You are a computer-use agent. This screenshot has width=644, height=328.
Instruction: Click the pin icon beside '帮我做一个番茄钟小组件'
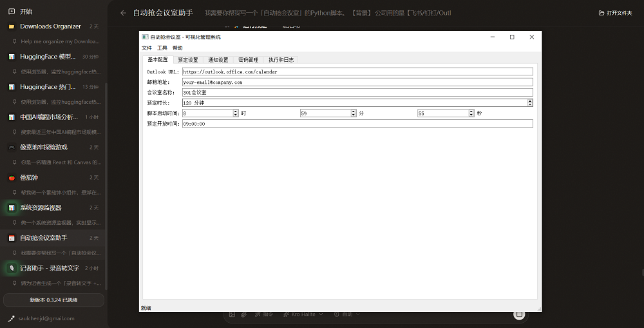point(15,193)
